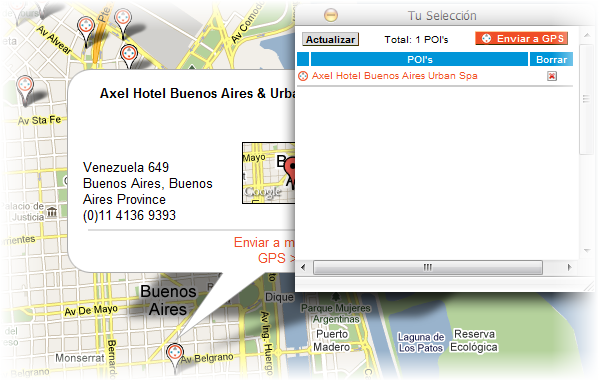Screen dimensions: 599x381
Task: Select map marker touching popup's top edge
Action: [x=129, y=57]
